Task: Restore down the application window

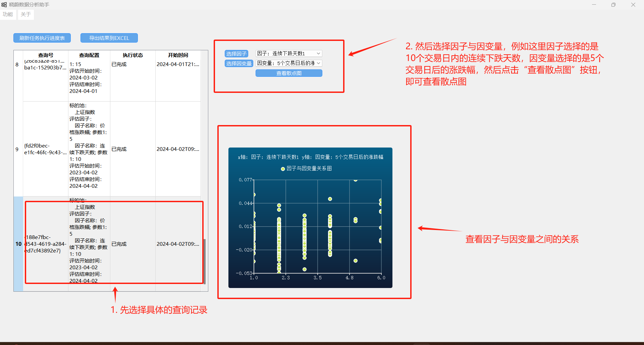Action: (x=613, y=5)
